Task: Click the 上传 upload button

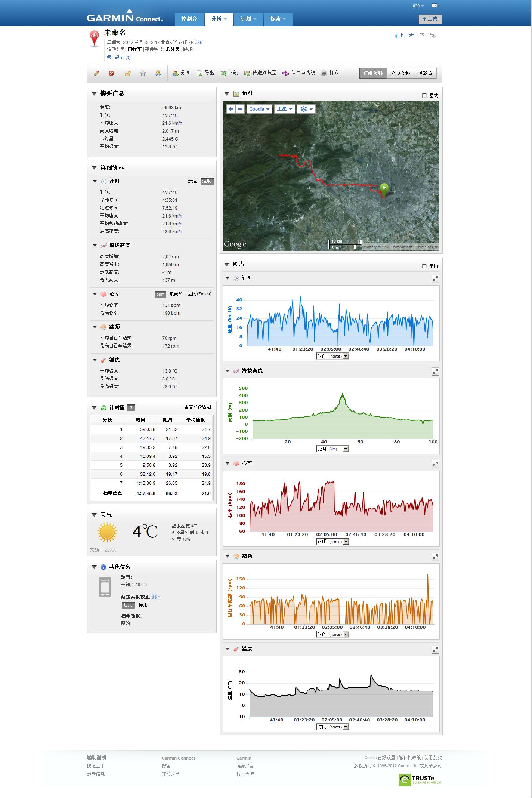Action: 430,19
